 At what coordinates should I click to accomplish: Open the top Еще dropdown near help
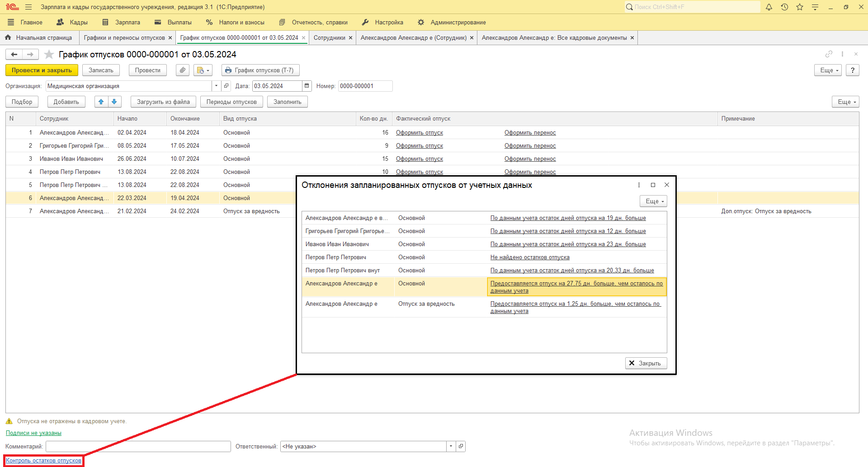[x=828, y=70]
